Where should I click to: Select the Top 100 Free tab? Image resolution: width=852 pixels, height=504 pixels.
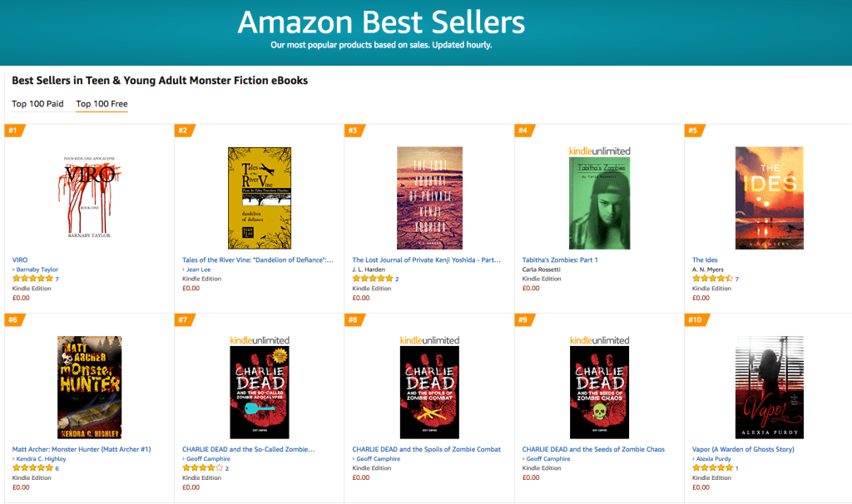[x=102, y=104]
